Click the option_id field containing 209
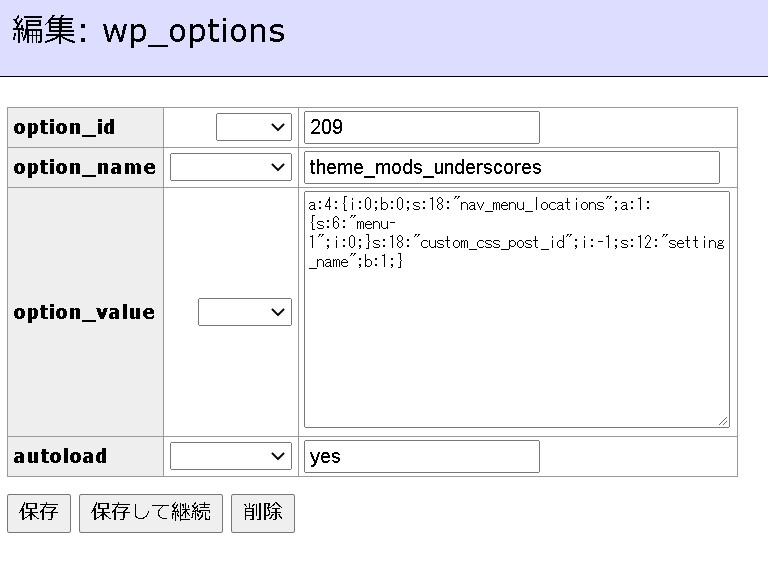Screen dimensions: 770x571 tap(421, 127)
